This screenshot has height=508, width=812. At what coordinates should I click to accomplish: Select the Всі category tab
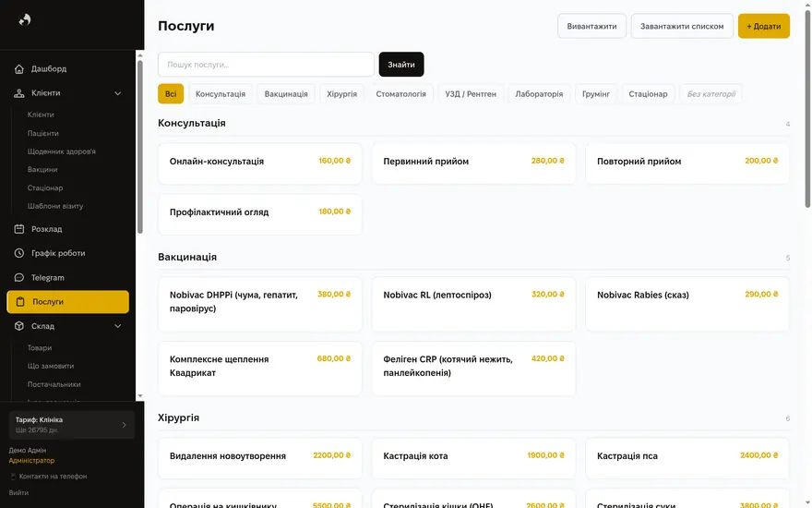point(171,94)
